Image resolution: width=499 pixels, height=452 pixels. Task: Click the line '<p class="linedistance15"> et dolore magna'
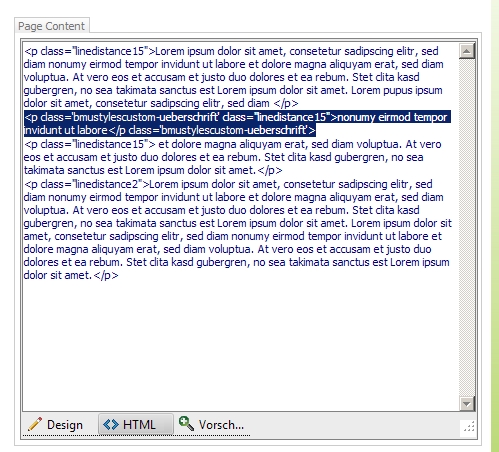(x=233, y=144)
